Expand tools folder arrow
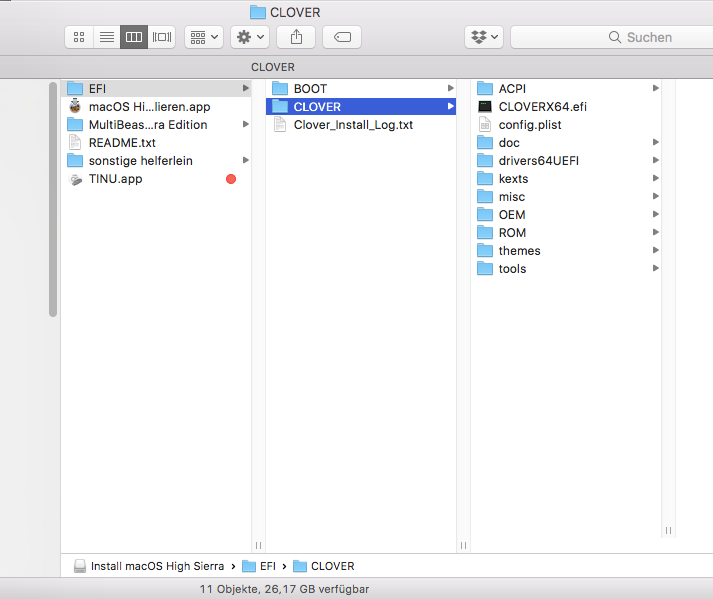This screenshot has width=713, height=599. (x=656, y=268)
